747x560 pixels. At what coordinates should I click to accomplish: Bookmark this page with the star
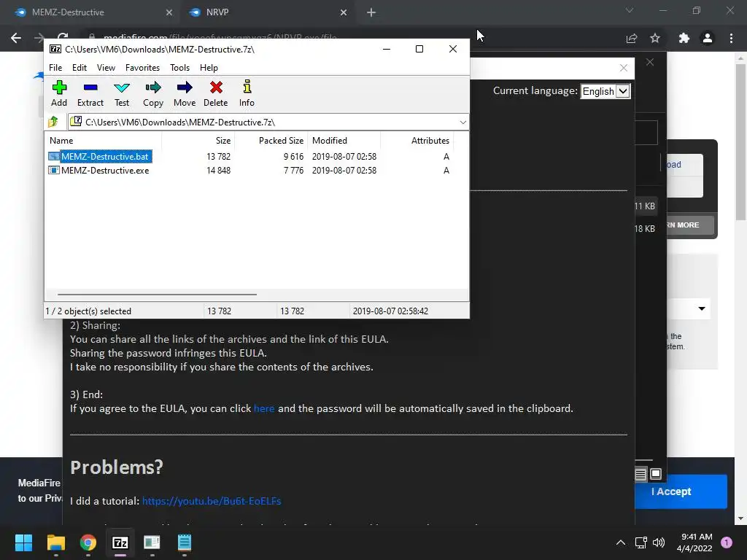(x=655, y=38)
